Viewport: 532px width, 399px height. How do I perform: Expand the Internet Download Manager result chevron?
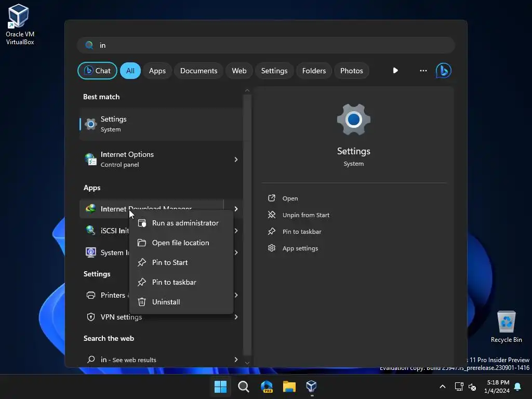tap(236, 209)
